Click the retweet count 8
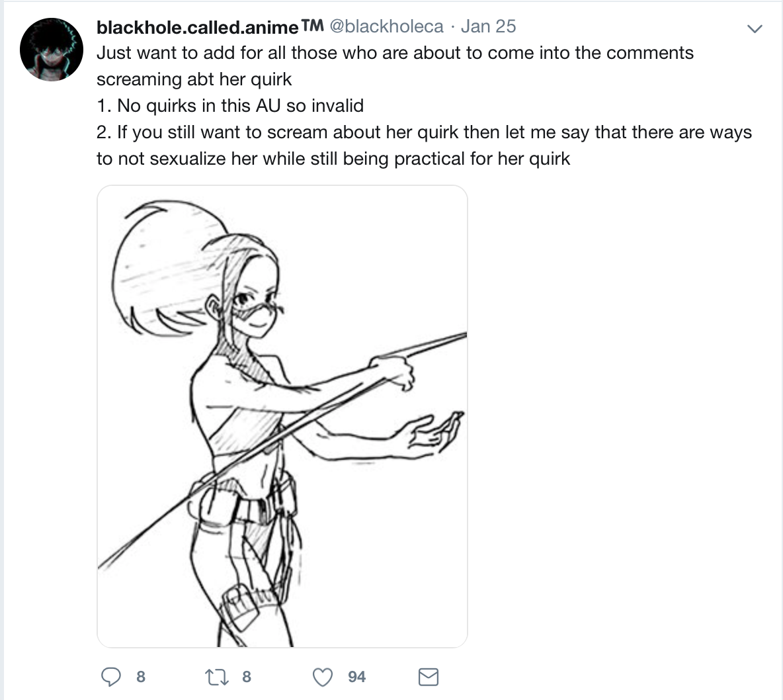Screen dimensions: 783x700 click(247, 677)
